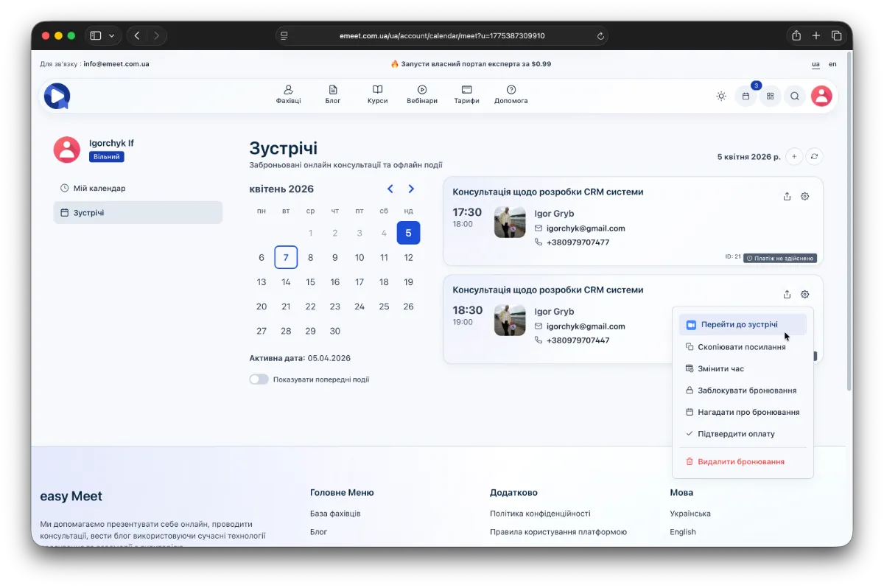Go to previous month in calendar
884x588 pixels.
390,189
